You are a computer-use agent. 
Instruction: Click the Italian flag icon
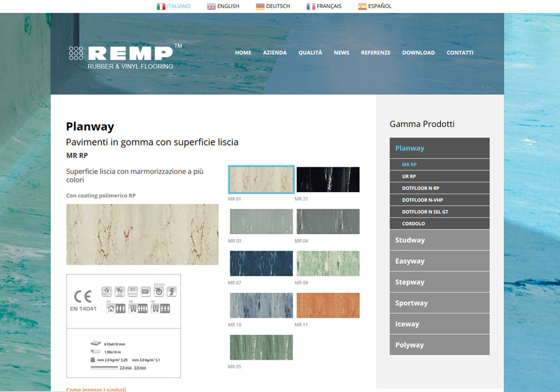pos(161,6)
